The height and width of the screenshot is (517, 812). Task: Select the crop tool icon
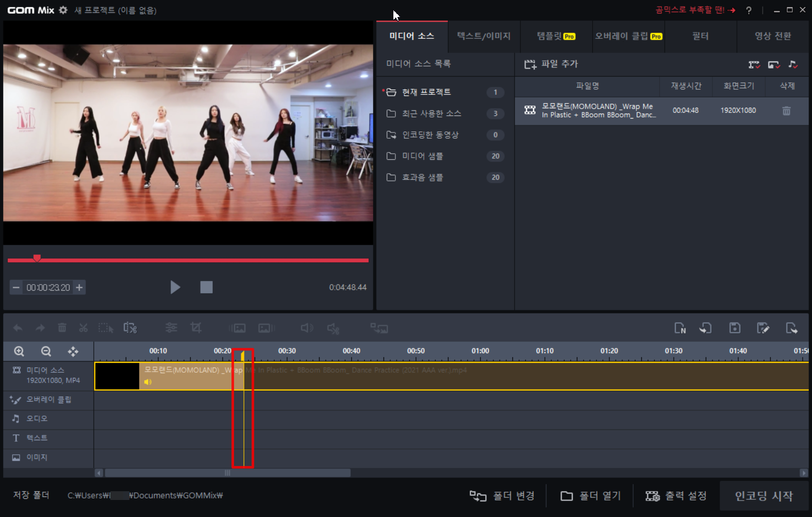pyautogui.click(x=196, y=328)
